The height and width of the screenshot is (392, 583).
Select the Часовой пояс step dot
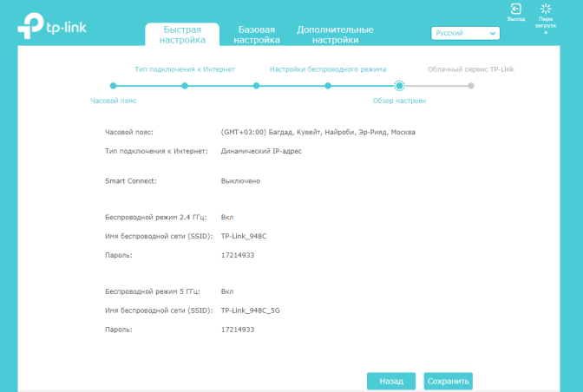(x=114, y=86)
